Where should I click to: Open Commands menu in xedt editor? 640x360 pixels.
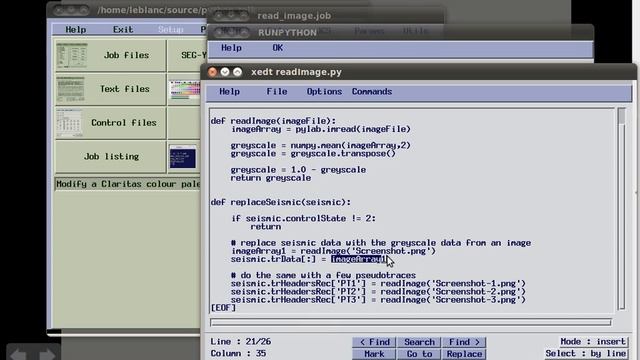pyautogui.click(x=372, y=91)
